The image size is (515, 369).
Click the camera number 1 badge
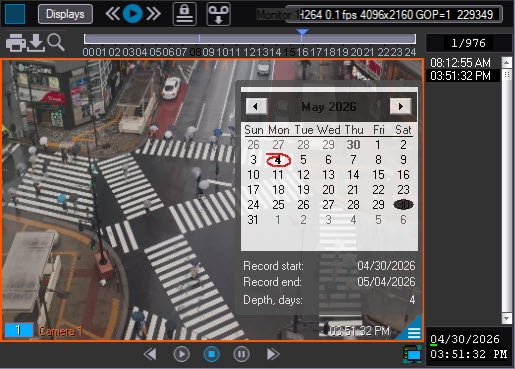click(x=19, y=330)
